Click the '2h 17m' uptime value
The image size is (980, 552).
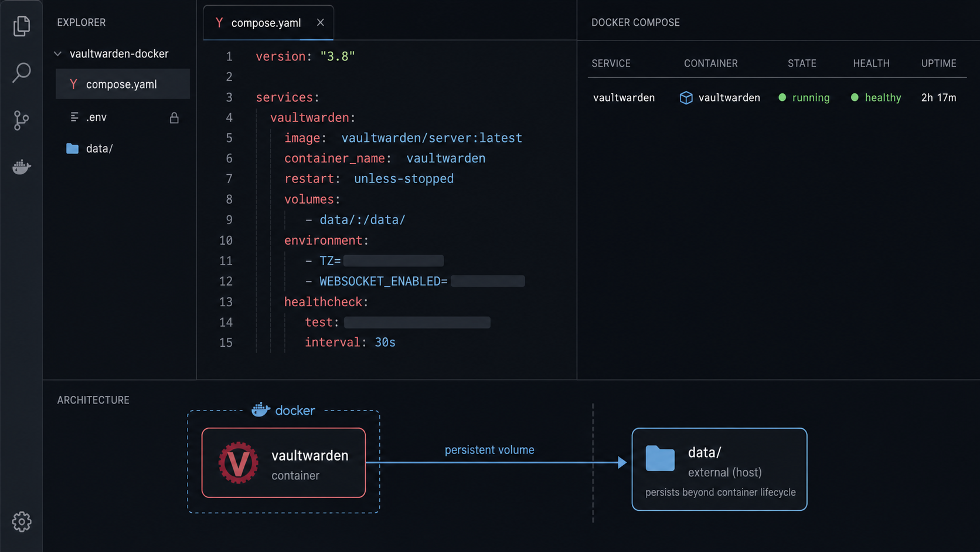pyautogui.click(x=938, y=97)
